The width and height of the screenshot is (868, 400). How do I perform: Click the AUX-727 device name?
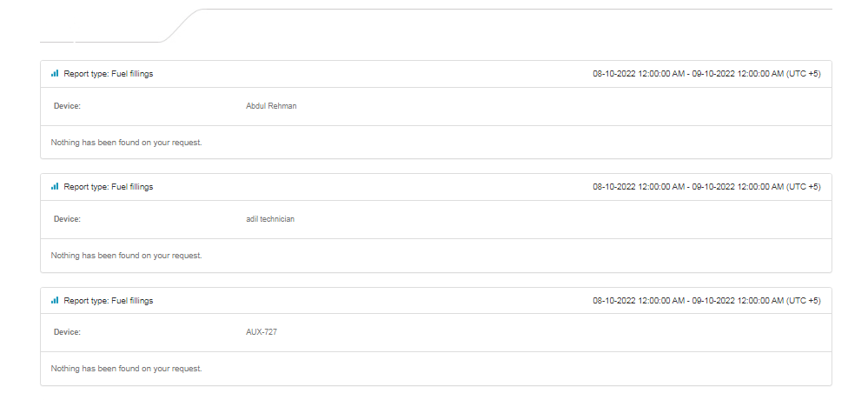tap(262, 332)
